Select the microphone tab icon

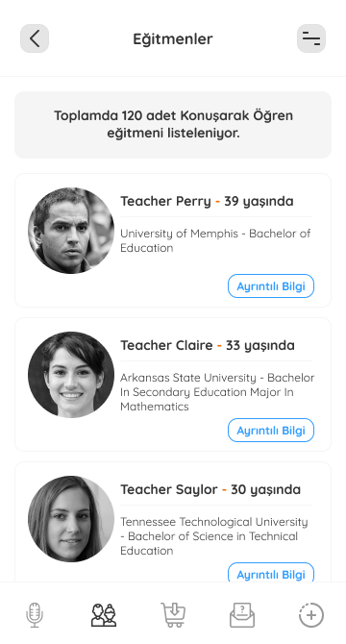(35, 615)
